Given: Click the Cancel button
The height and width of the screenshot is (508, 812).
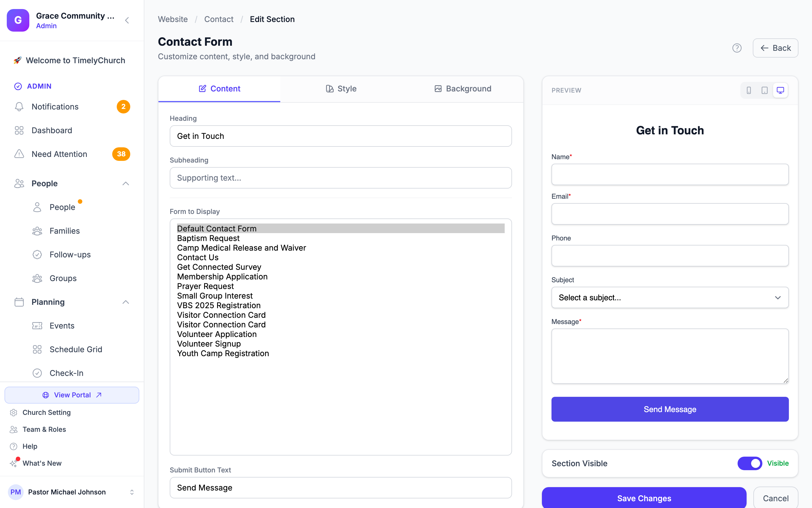Looking at the screenshot, I should [x=775, y=498].
